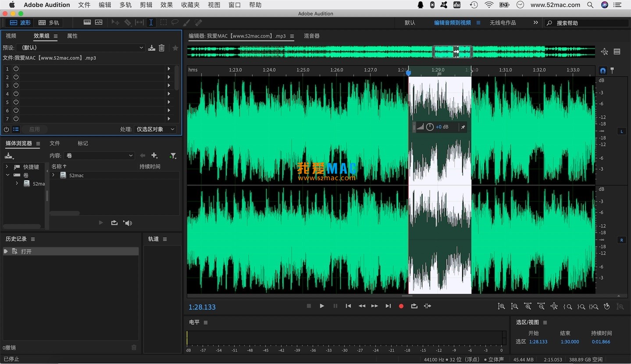Pin the HUD volume overlay
Screen dimensions: 631x364
click(x=463, y=127)
